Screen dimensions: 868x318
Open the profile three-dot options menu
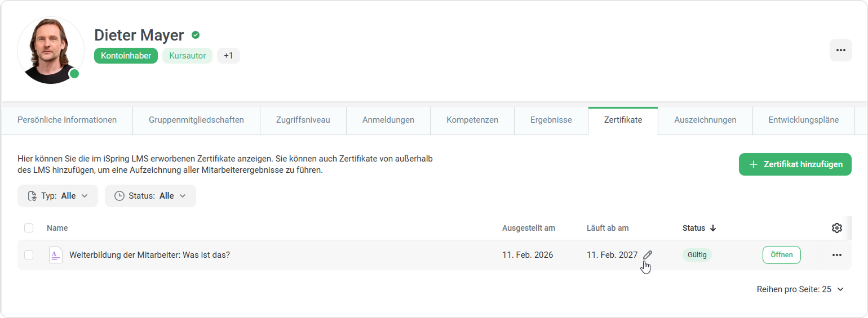(840, 50)
